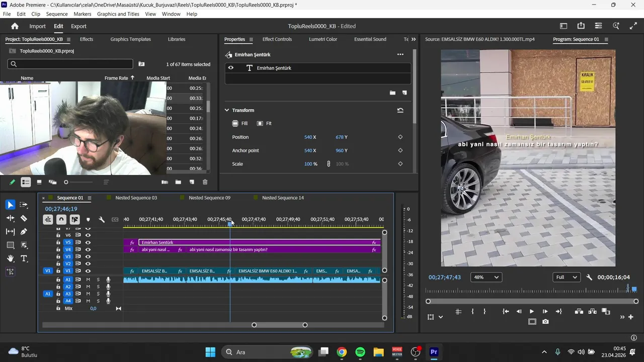
Task: Open the Sequence menu
Action: click(57, 14)
